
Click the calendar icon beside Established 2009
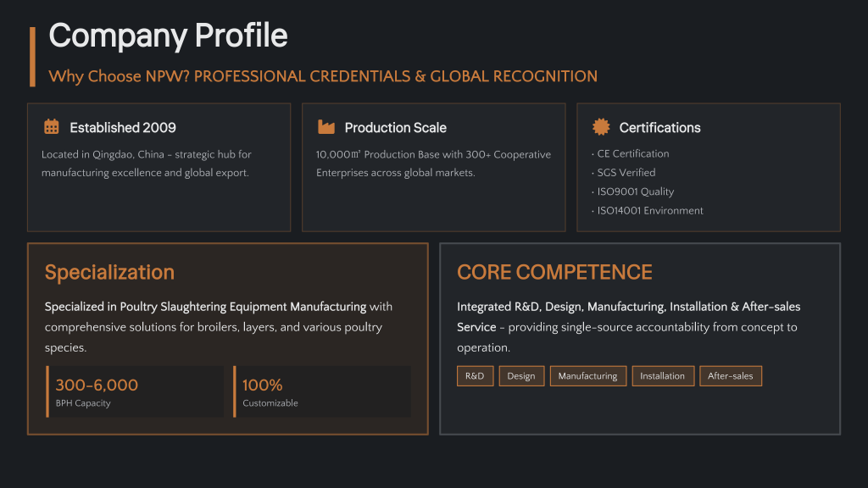coord(52,127)
